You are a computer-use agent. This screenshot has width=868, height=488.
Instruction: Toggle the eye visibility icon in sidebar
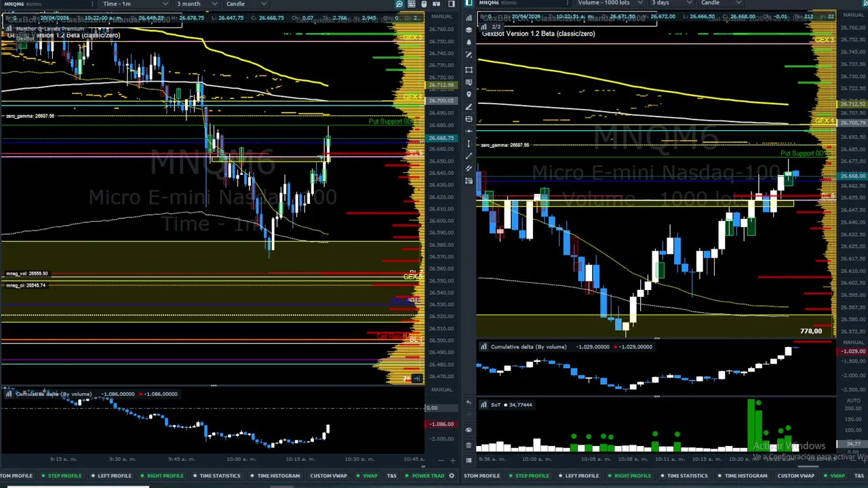[469, 430]
